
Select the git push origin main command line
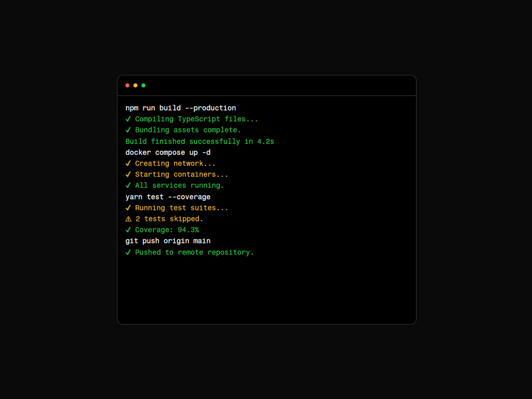point(168,241)
